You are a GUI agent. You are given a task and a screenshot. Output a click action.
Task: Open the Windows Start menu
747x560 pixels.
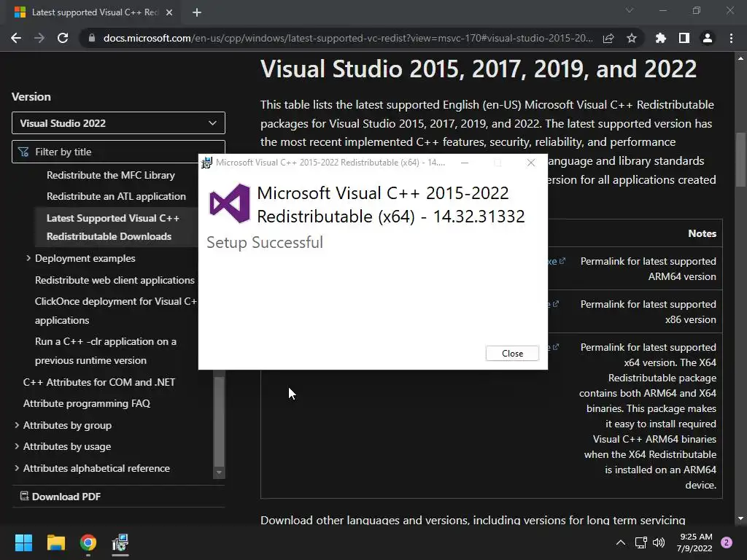23,542
